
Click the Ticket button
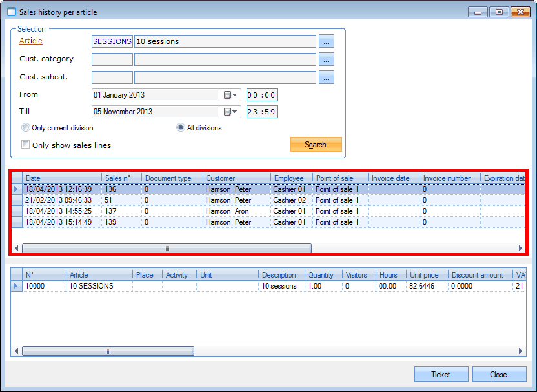[x=441, y=375]
